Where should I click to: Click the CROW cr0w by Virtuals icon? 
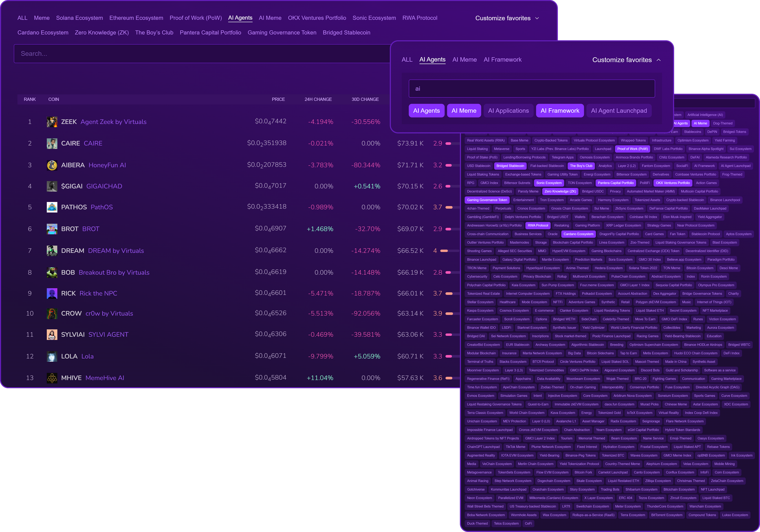52,314
